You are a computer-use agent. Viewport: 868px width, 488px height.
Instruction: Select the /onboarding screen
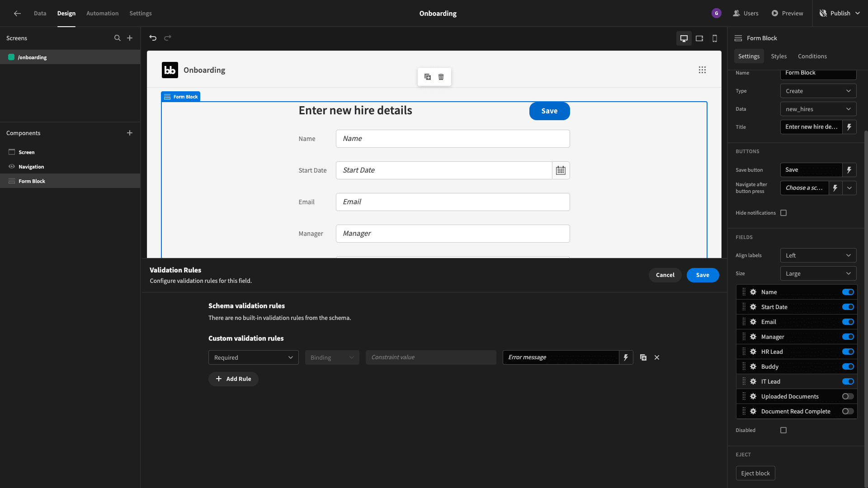pyautogui.click(x=70, y=57)
